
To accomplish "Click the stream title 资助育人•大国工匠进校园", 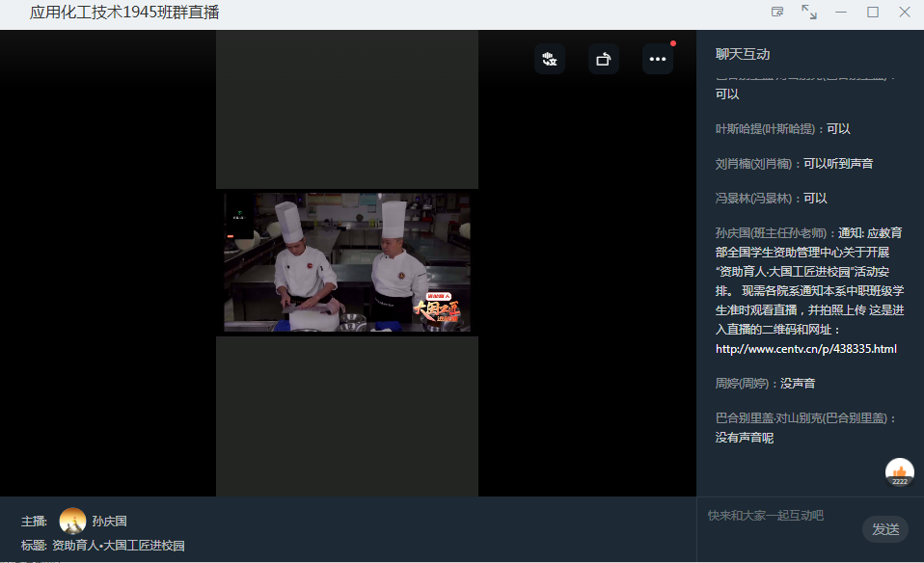I will point(118,545).
